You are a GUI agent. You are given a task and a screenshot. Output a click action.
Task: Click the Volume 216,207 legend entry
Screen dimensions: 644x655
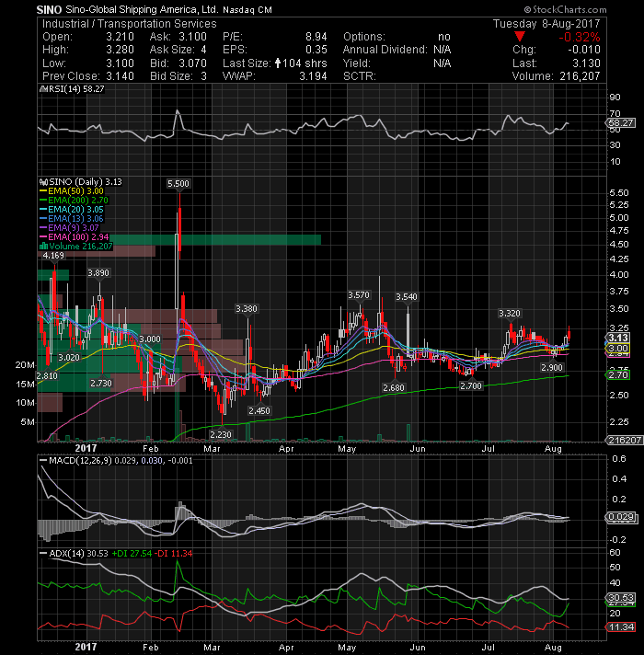coord(75,246)
